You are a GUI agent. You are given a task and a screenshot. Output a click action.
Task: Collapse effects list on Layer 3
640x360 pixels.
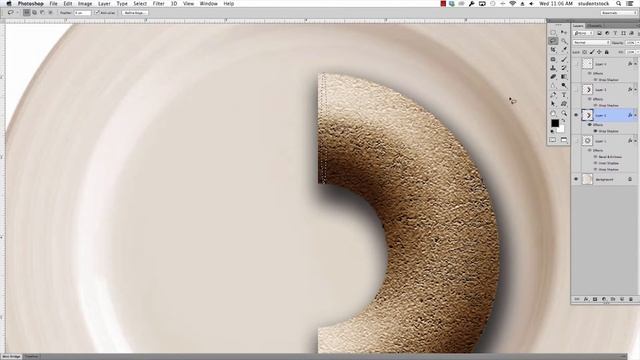coord(636,89)
